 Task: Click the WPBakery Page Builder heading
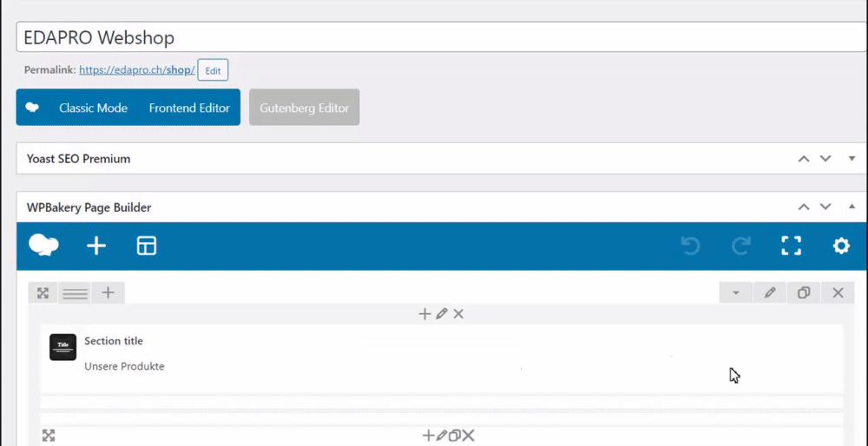tap(89, 207)
